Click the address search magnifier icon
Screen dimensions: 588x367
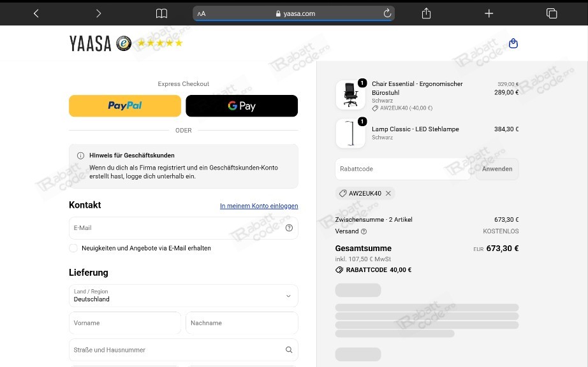[289, 350]
